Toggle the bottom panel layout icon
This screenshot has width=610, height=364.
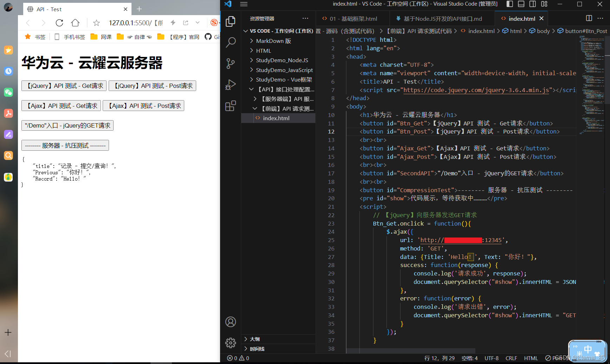pos(521,4)
